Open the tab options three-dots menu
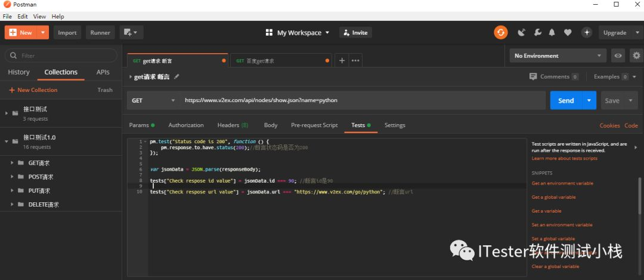 tap(355, 60)
